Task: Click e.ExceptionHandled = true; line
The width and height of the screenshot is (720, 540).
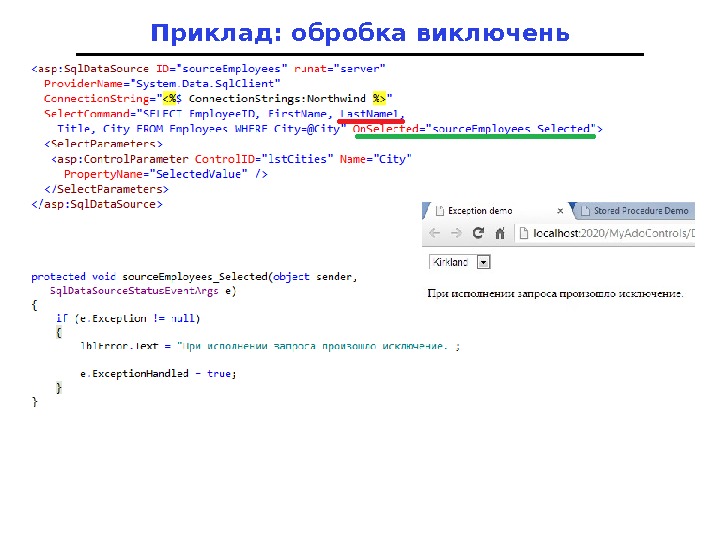Action: [158, 374]
